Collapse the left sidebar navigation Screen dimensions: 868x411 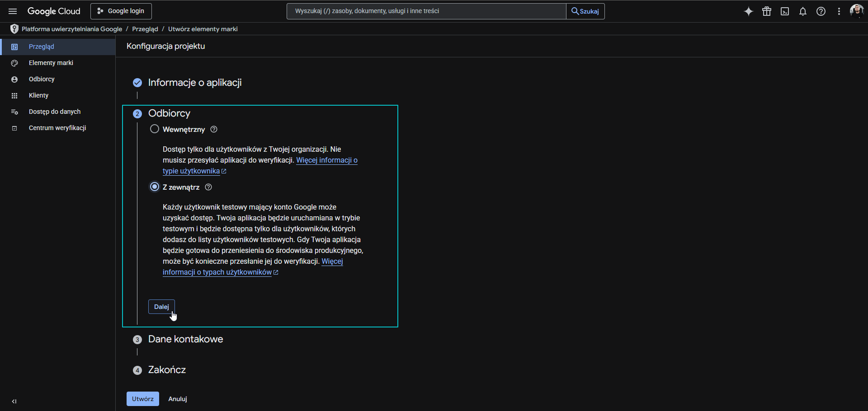click(x=14, y=401)
